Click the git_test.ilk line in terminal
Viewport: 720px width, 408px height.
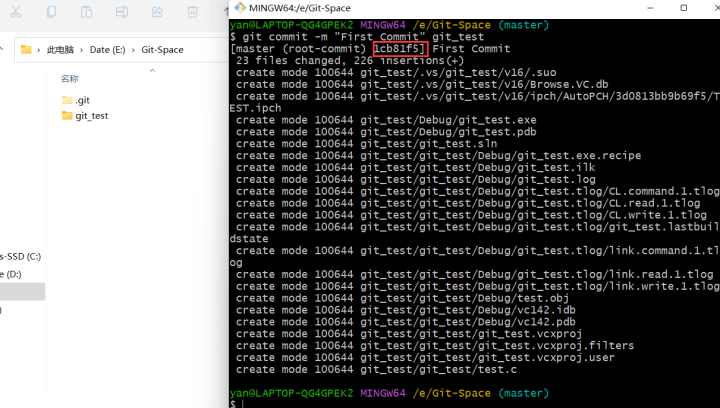point(416,168)
